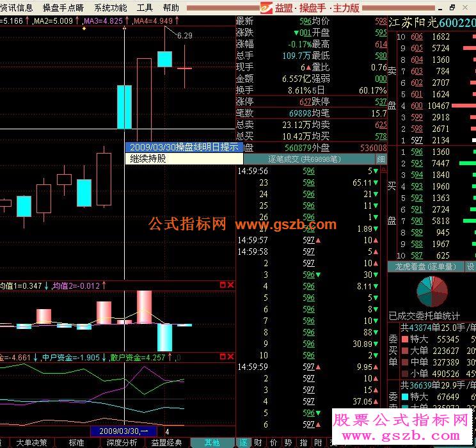Click the 中户资金=-1.905 indicator label
This screenshot has width=476, height=448.
coord(71,358)
